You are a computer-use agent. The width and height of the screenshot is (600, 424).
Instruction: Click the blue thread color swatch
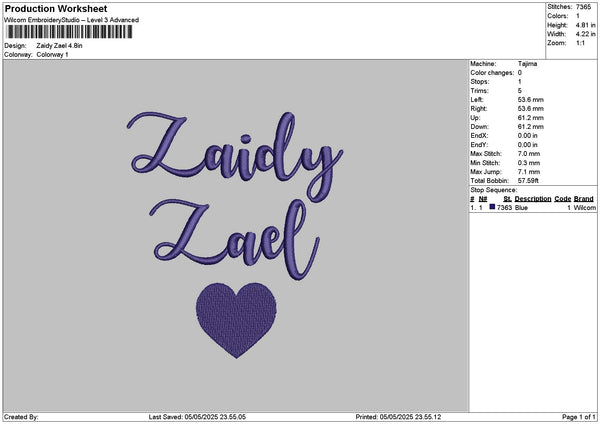pyautogui.click(x=492, y=207)
